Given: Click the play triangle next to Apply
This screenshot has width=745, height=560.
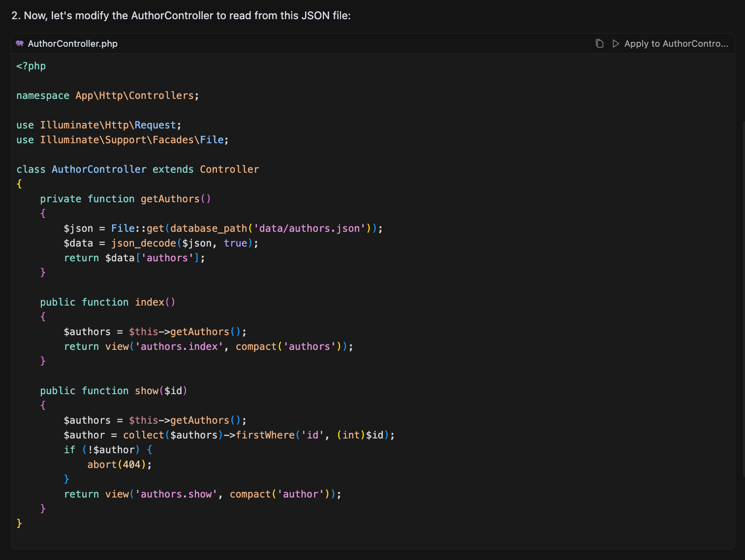Looking at the screenshot, I should click(x=616, y=43).
